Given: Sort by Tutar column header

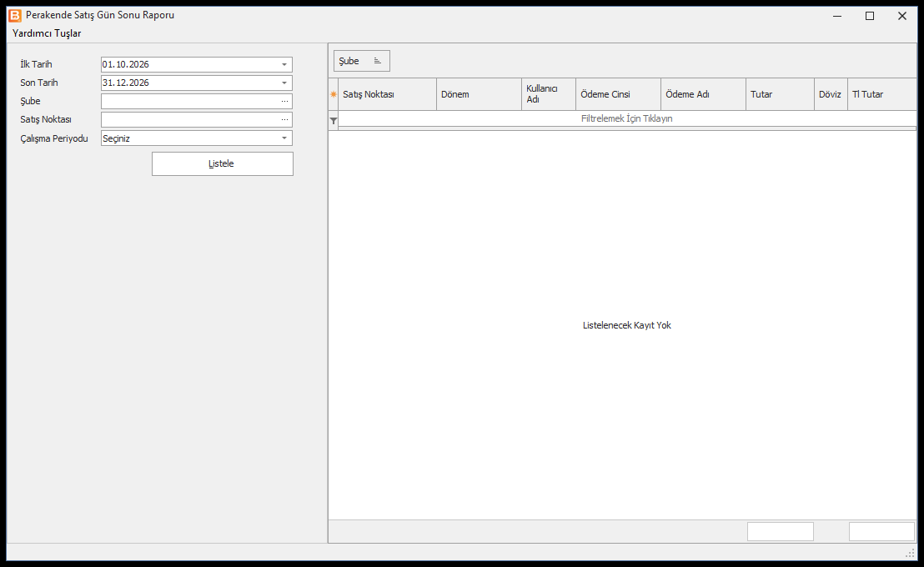Looking at the screenshot, I should coord(780,94).
